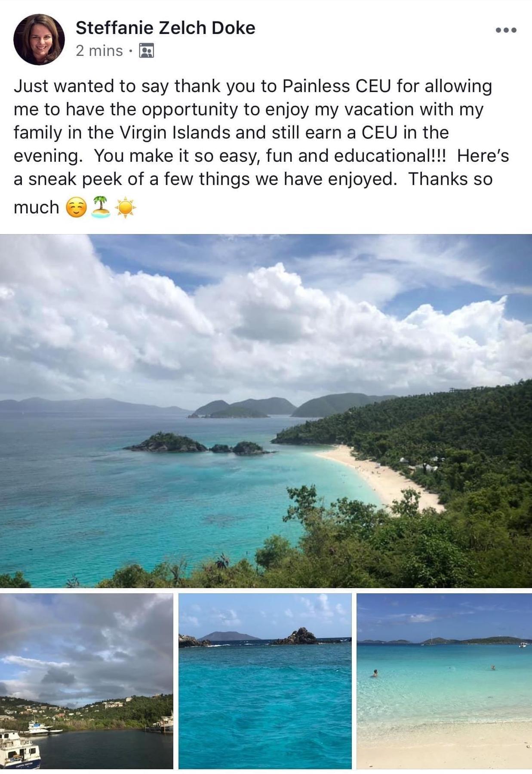This screenshot has height=774, width=532.
Task: Click the palm tree island emoji
Action: [x=101, y=207]
